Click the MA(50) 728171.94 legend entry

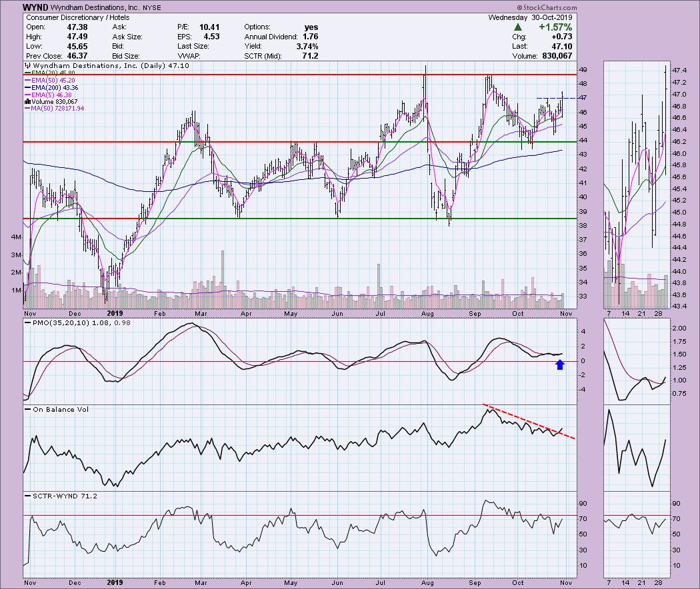[x=55, y=109]
